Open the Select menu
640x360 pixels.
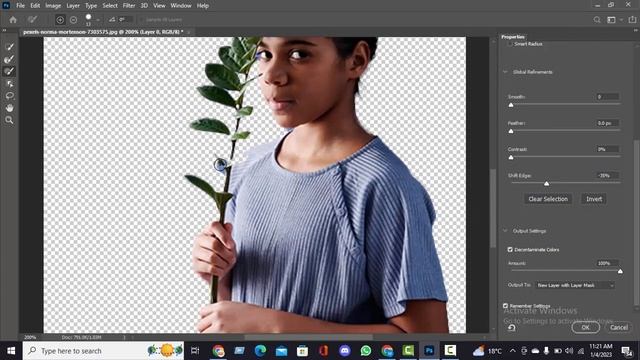click(110, 6)
